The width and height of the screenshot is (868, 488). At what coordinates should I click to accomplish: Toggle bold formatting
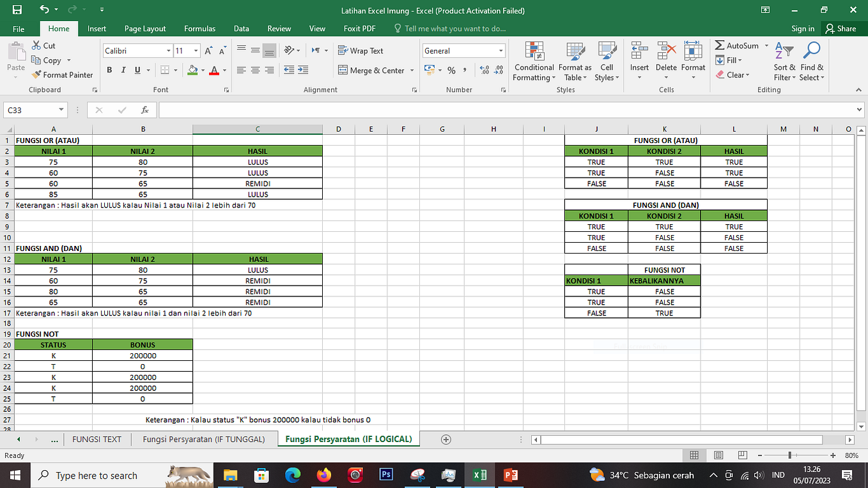(109, 70)
